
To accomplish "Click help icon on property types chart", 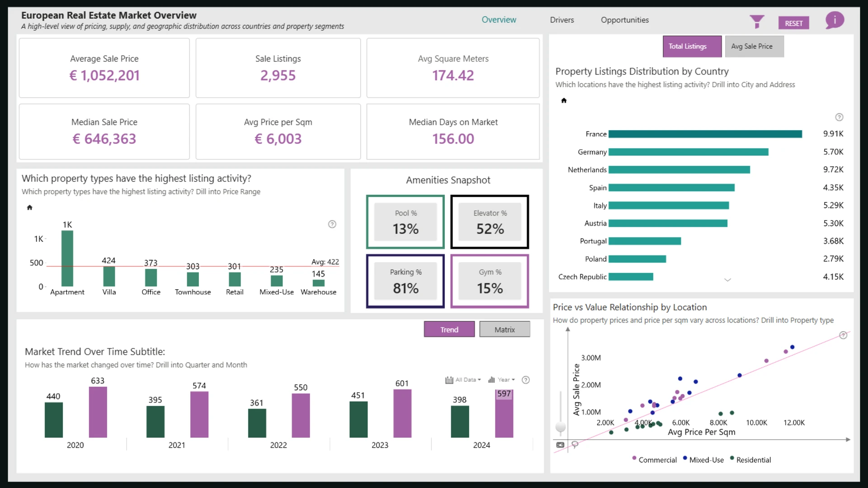I will click(x=332, y=224).
